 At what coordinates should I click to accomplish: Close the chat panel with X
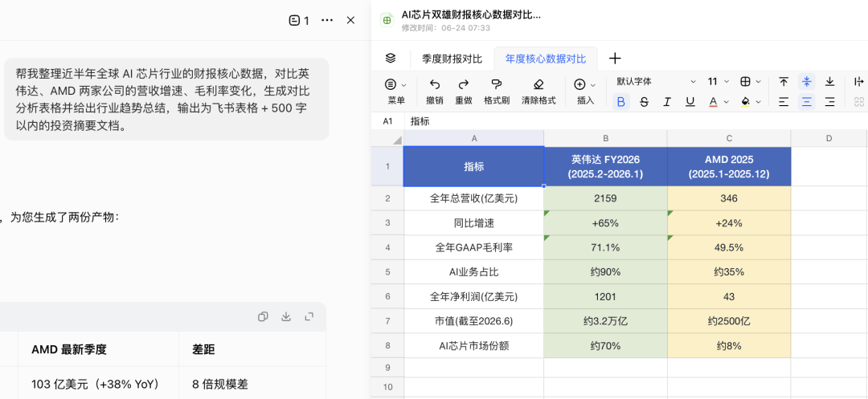tap(350, 20)
